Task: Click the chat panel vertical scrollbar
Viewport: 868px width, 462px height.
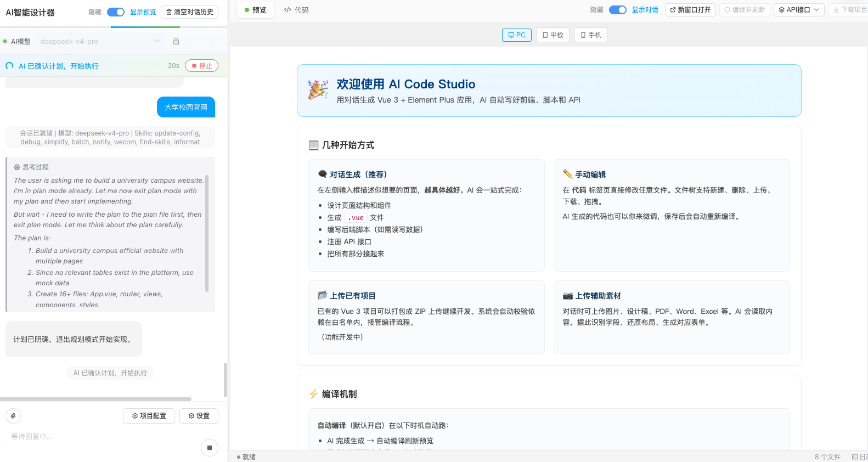Action: pyautogui.click(x=226, y=380)
